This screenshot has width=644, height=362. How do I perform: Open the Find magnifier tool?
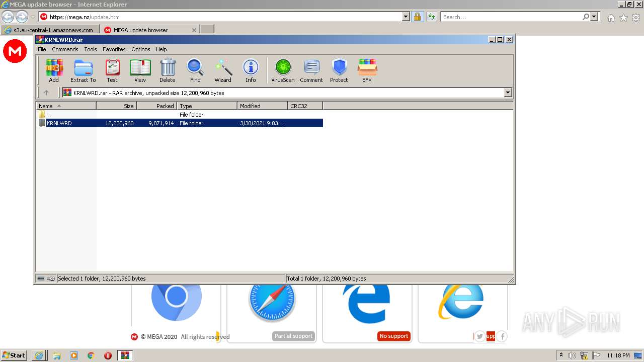click(x=195, y=70)
